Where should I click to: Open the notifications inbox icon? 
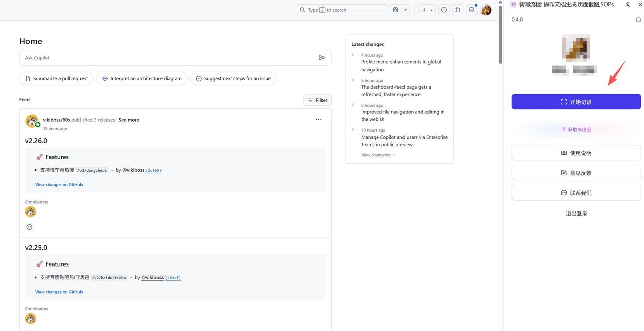pos(471,10)
